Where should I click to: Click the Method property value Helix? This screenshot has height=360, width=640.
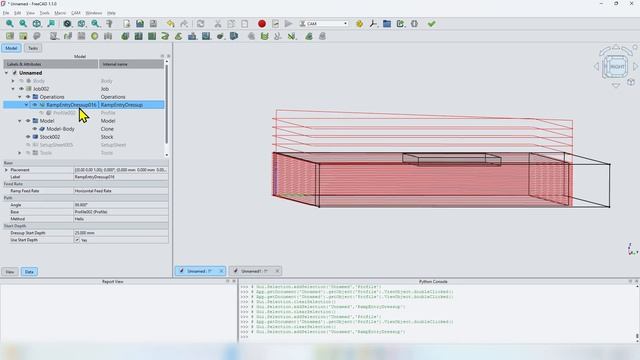(121, 219)
